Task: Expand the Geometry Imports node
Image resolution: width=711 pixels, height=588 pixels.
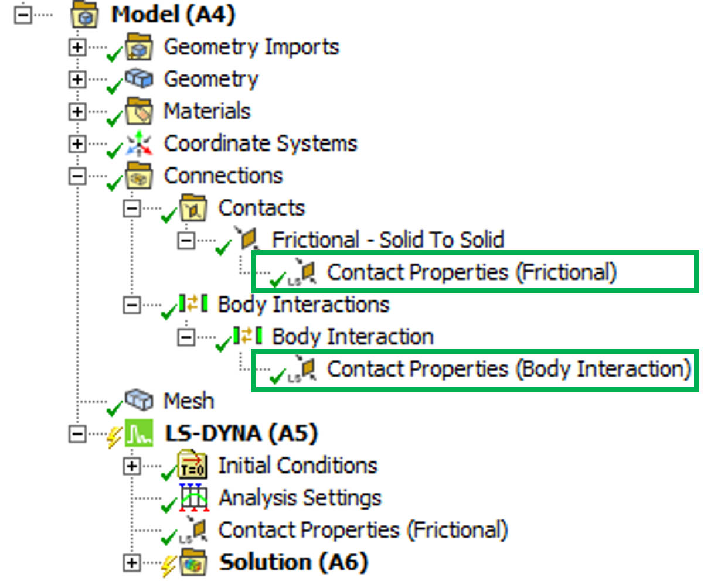Action: click(x=77, y=47)
